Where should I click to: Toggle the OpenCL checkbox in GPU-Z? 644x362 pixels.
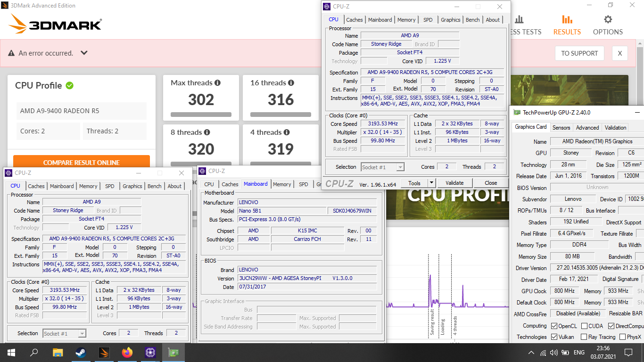pos(554,326)
